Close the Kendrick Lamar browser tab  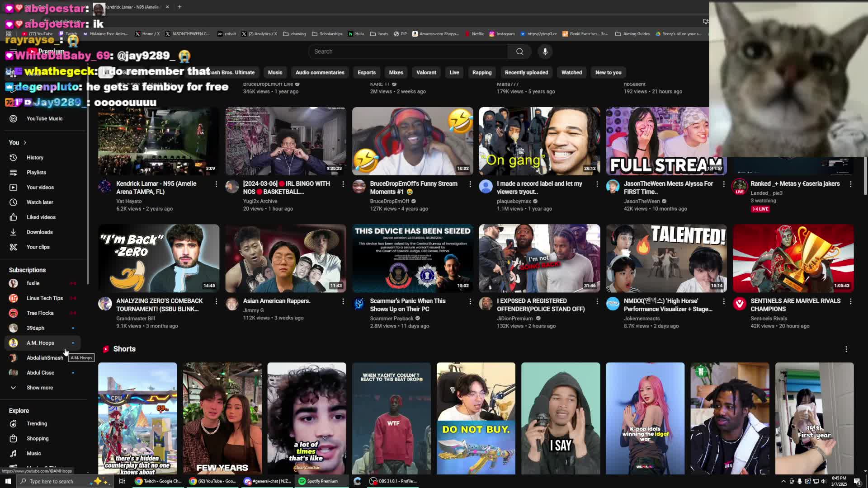click(x=167, y=7)
